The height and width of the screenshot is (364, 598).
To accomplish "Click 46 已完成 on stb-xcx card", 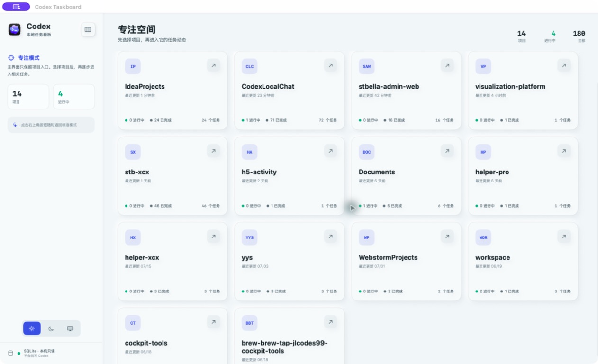I will [x=161, y=206].
